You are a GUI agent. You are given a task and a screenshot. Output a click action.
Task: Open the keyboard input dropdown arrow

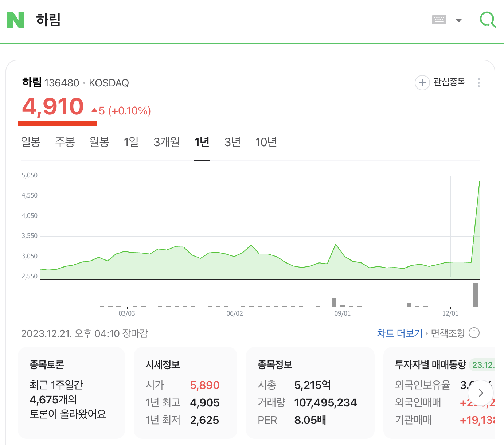(x=458, y=20)
